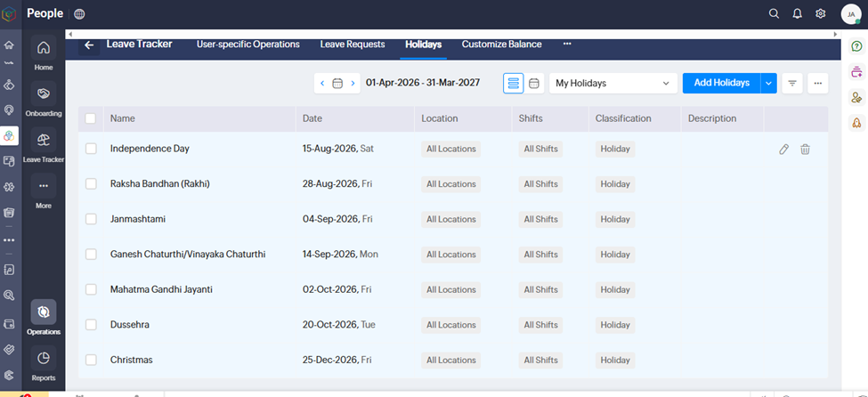Image resolution: width=868 pixels, height=397 pixels.
Task: Open the search magnifier in top bar
Action: 774,13
